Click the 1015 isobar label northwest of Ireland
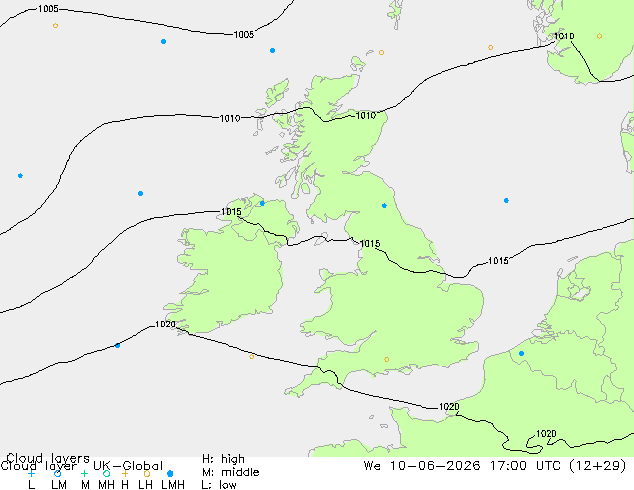Image resolution: width=634 pixels, height=490 pixels. pyautogui.click(x=231, y=212)
